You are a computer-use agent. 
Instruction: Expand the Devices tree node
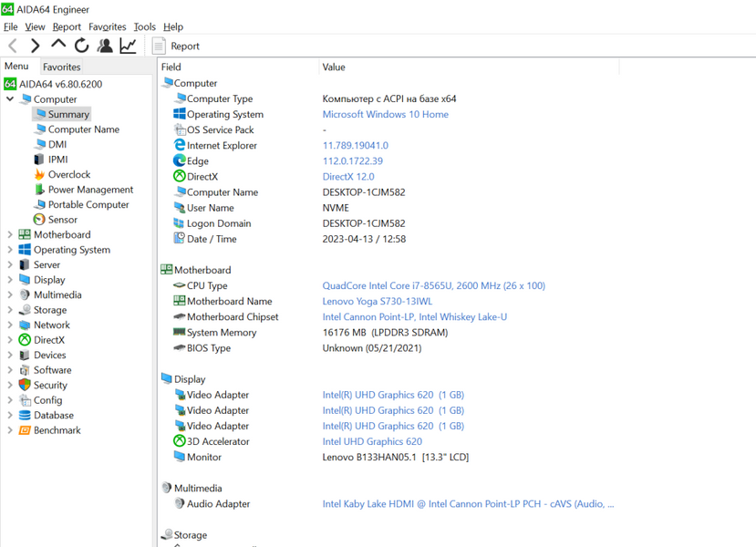(x=10, y=355)
